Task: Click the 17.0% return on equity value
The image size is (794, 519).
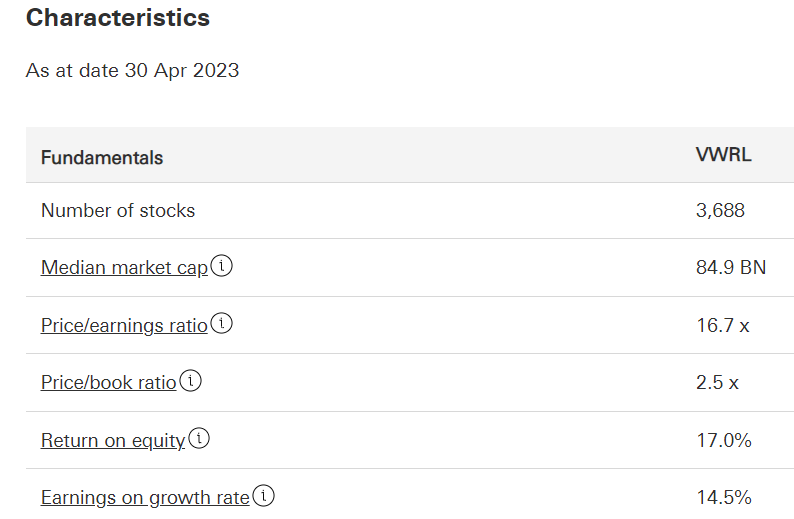Action: [723, 440]
